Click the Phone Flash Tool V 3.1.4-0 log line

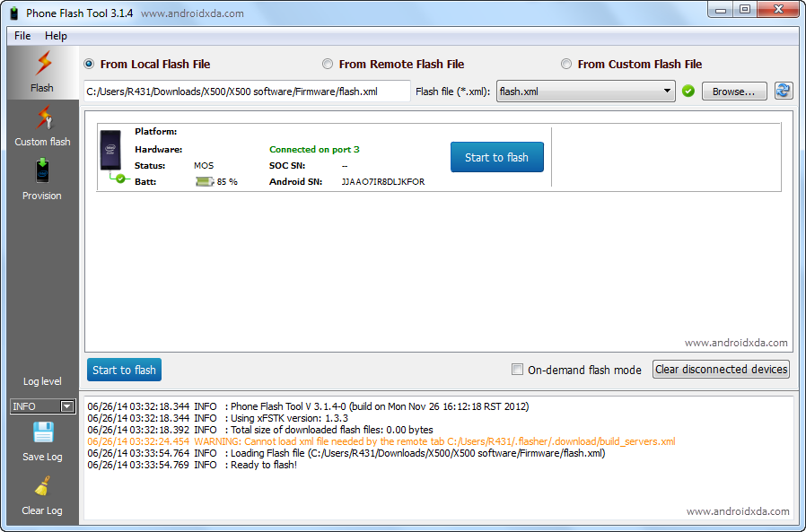click(308, 406)
